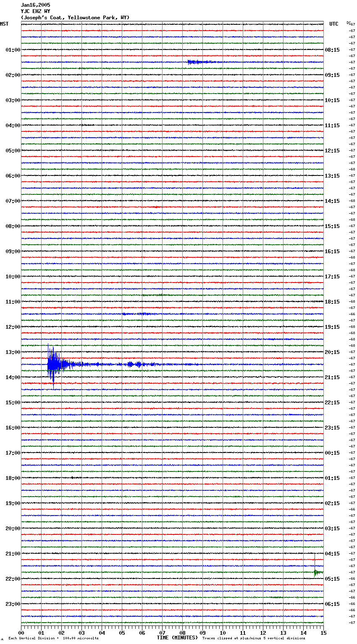Screen dimensions: 357x644
Task: Click the 00:15 UTC time label
Action: tap(332, 453)
